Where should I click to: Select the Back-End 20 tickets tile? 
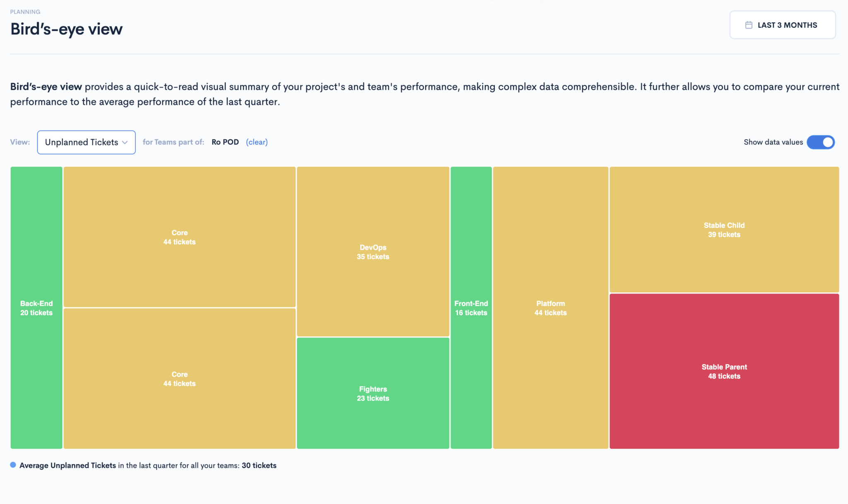36,308
